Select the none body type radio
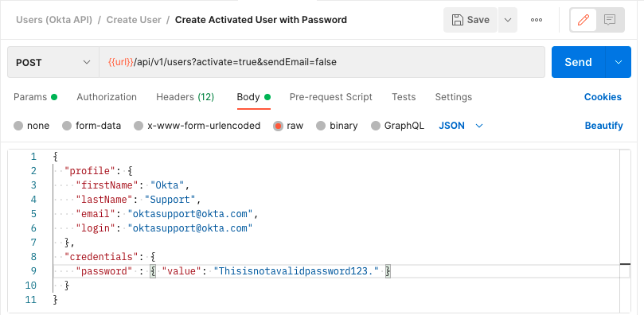 click(x=18, y=126)
